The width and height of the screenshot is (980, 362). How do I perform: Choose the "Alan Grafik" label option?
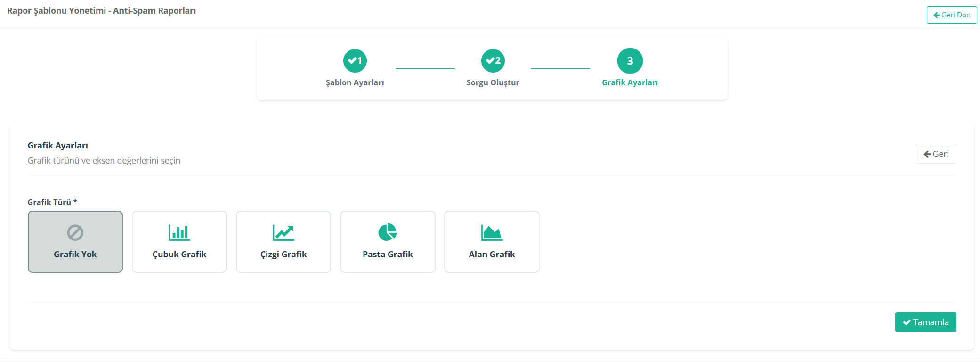click(492, 255)
